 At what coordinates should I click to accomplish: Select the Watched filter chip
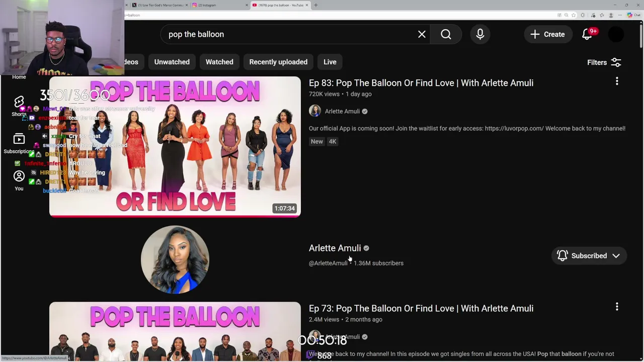coord(219,62)
